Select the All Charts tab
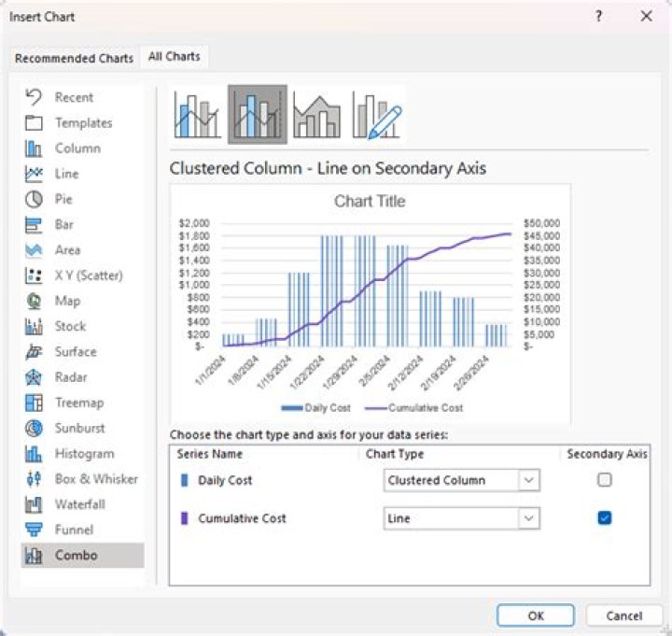 (x=174, y=57)
